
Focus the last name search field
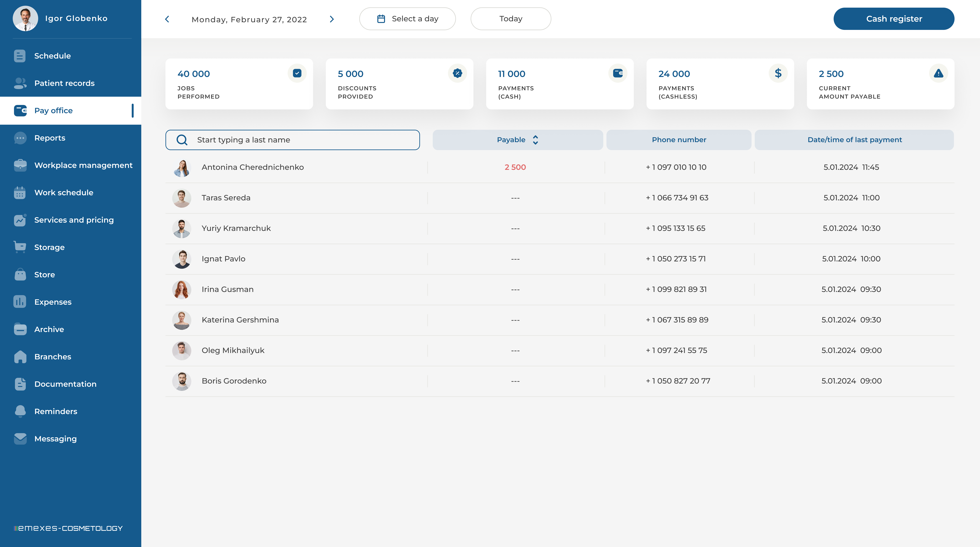click(x=301, y=140)
